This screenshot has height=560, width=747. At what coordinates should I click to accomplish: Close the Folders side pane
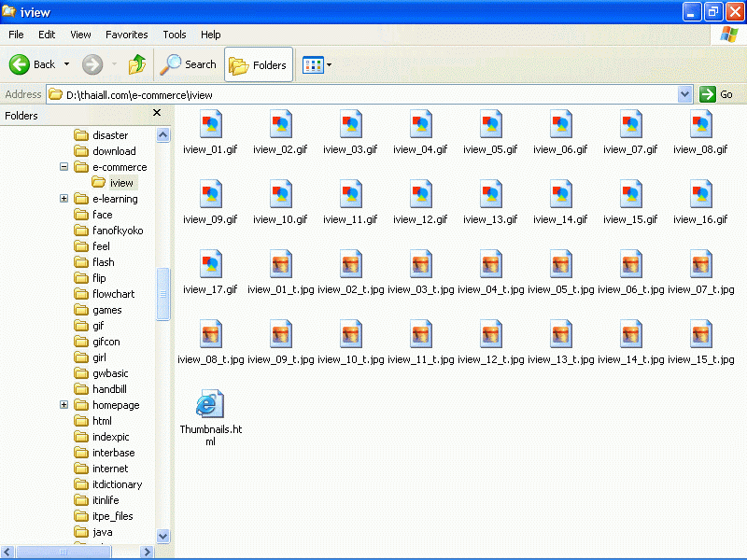(x=157, y=113)
